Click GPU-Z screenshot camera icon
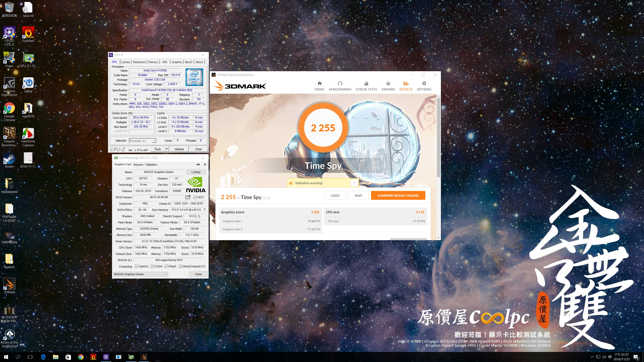 point(198,164)
